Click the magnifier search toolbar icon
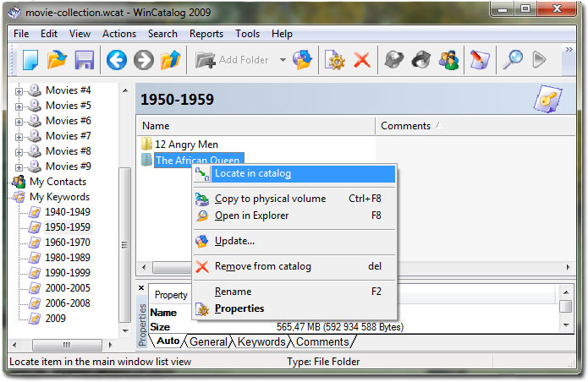 [513, 60]
